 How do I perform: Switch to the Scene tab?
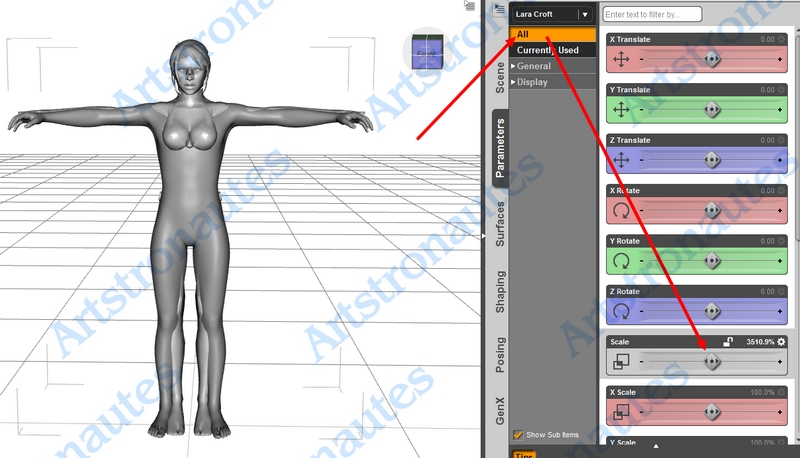500,78
